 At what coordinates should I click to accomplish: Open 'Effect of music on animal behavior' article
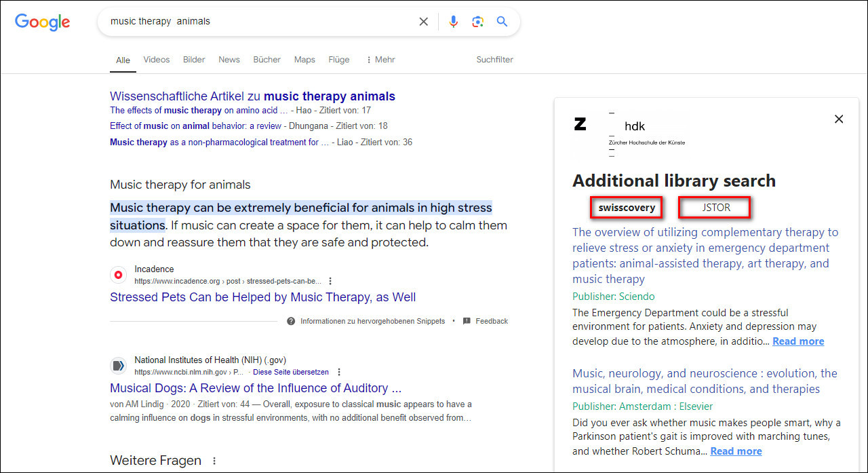[195, 126]
